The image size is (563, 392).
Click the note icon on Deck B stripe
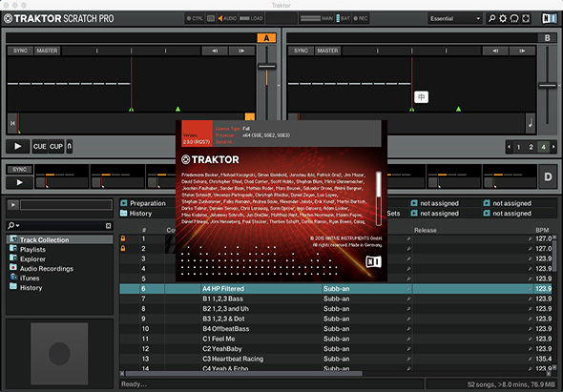531,123
